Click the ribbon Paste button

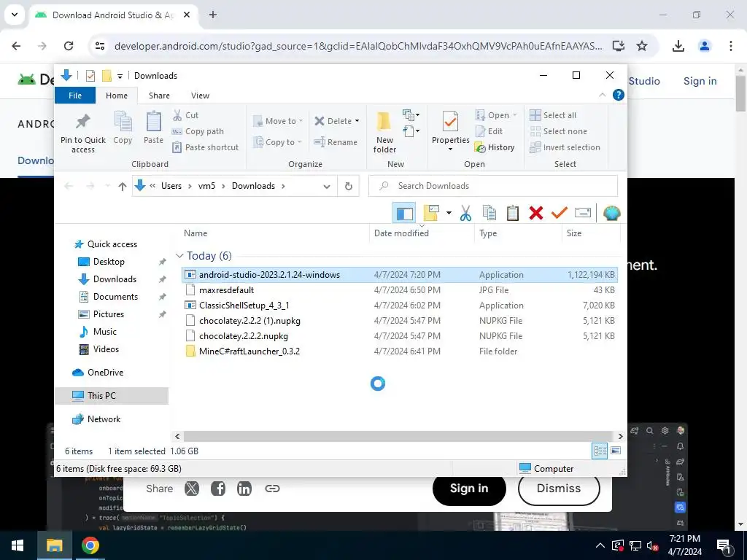click(153, 128)
